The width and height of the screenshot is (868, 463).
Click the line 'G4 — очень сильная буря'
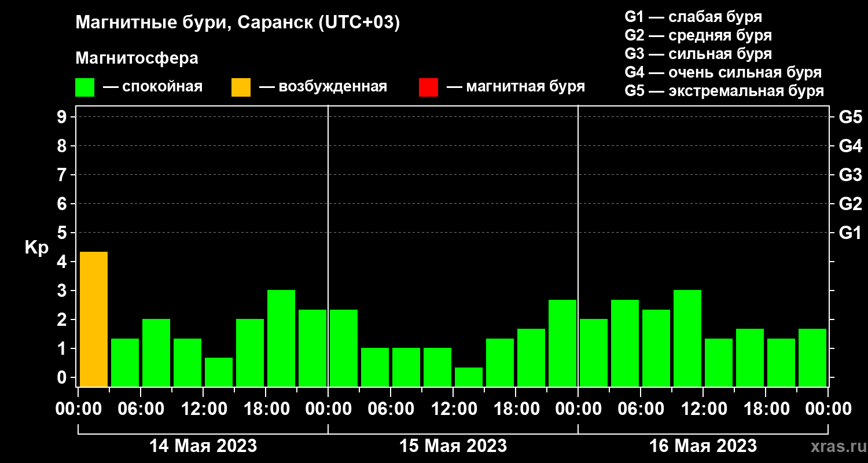click(x=723, y=72)
